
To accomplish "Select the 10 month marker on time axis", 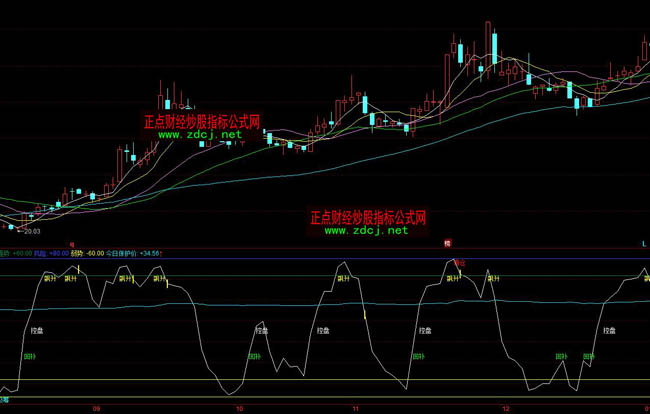I will coord(238,408).
